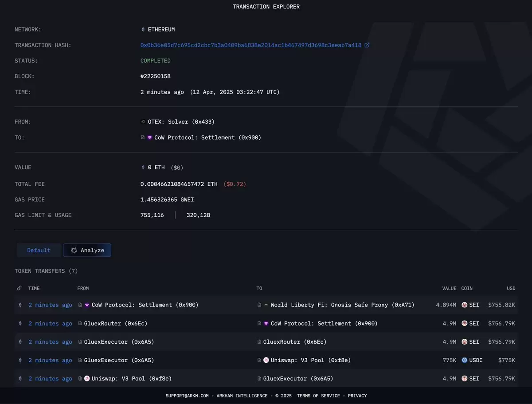This screenshot has height=404, width=532.
Task: Click '2 minutes ago' in the USDC row
Action: (50, 360)
